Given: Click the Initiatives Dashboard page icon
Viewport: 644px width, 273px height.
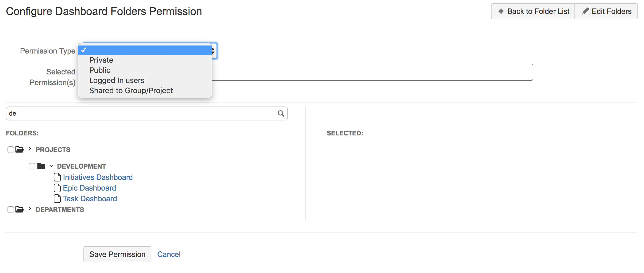Looking at the screenshot, I should coord(57,177).
